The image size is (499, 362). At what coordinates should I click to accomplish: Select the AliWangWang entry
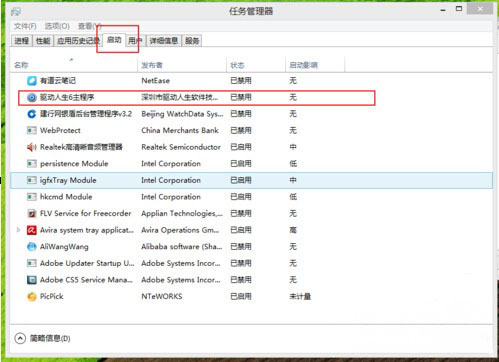[64, 247]
